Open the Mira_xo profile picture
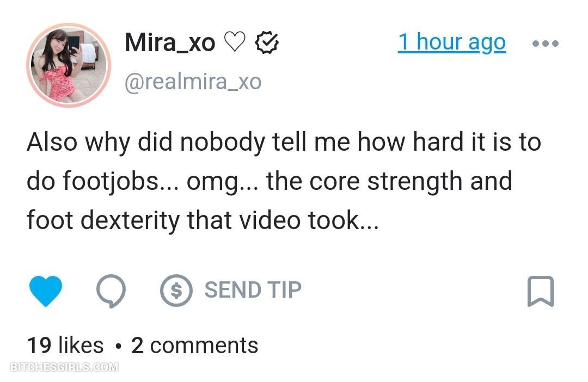 68,65
